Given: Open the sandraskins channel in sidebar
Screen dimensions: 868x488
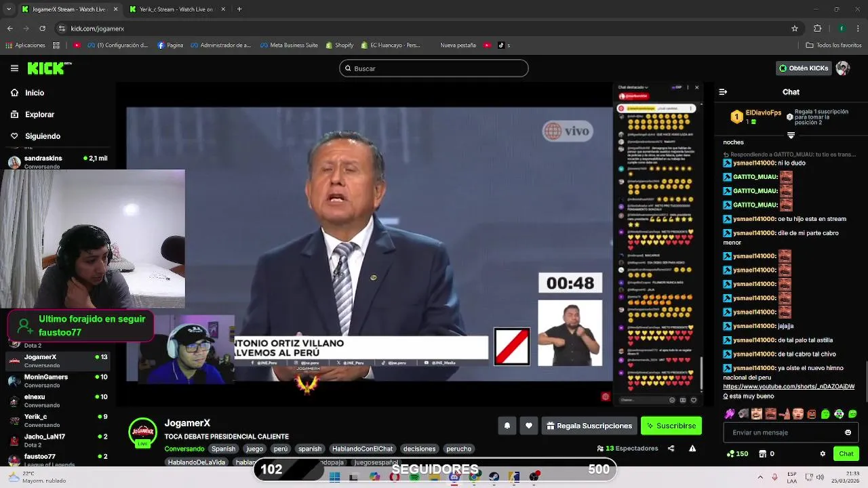Looking at the screenshot, I should pos(58,161).
